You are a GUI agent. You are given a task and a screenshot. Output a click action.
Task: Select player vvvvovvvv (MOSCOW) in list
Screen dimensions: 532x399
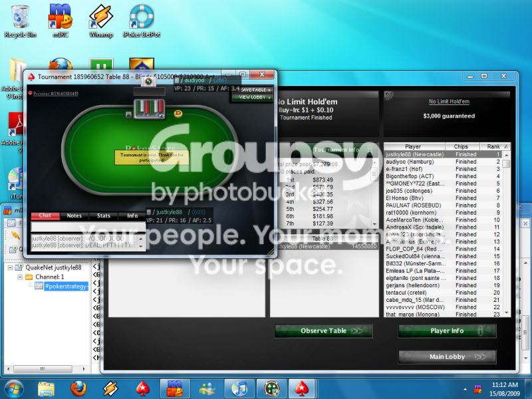point(443,307)
